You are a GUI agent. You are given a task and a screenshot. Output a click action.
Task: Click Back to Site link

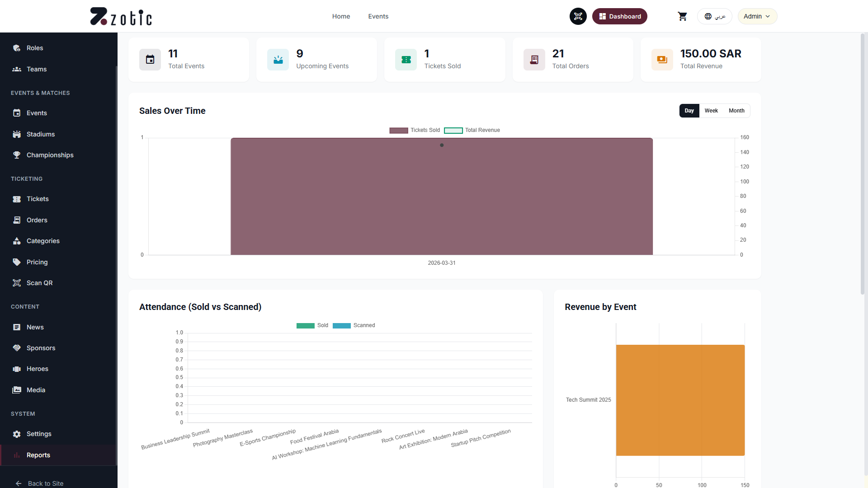[x=45, y=483]
